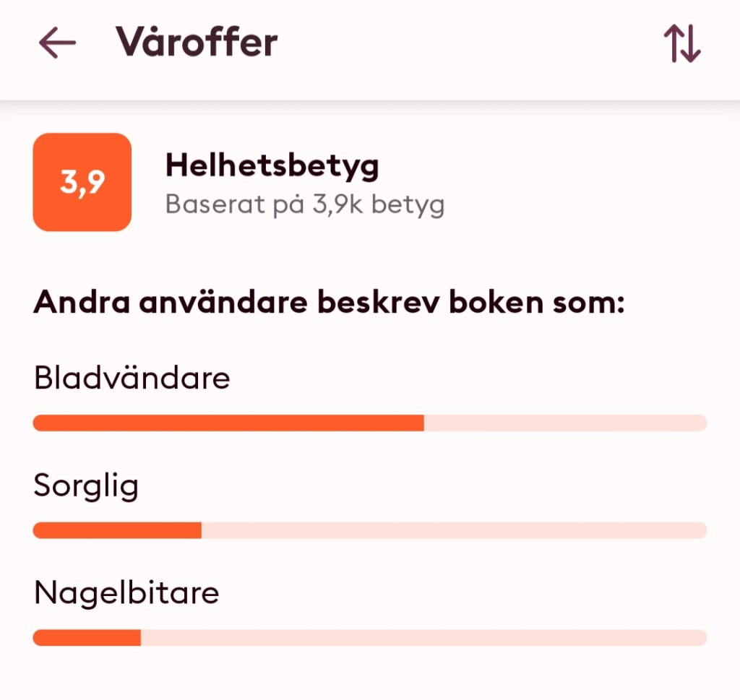740x700 pixels.
Task: Open sort options with the up-down arrows icon
Action: (x=681, y=44)
